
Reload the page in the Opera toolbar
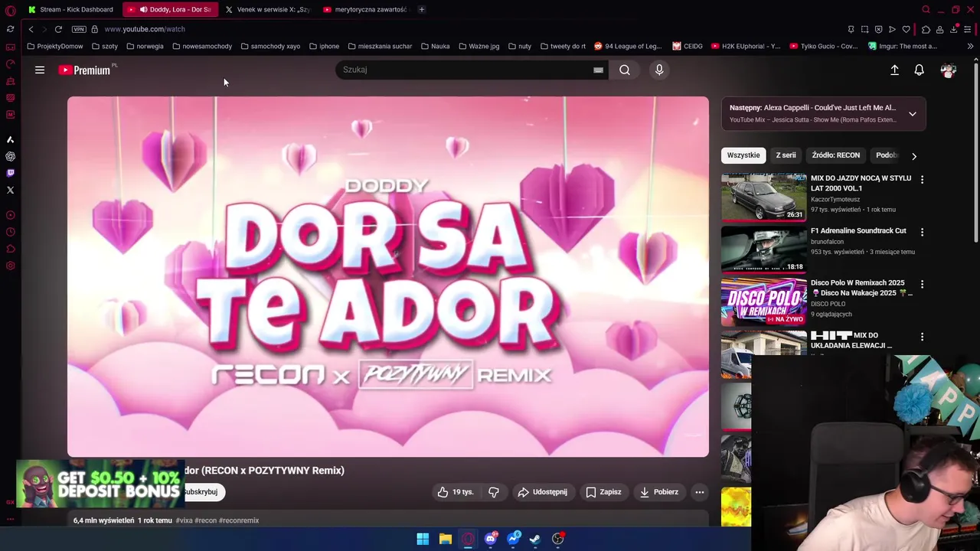[58, 29]
